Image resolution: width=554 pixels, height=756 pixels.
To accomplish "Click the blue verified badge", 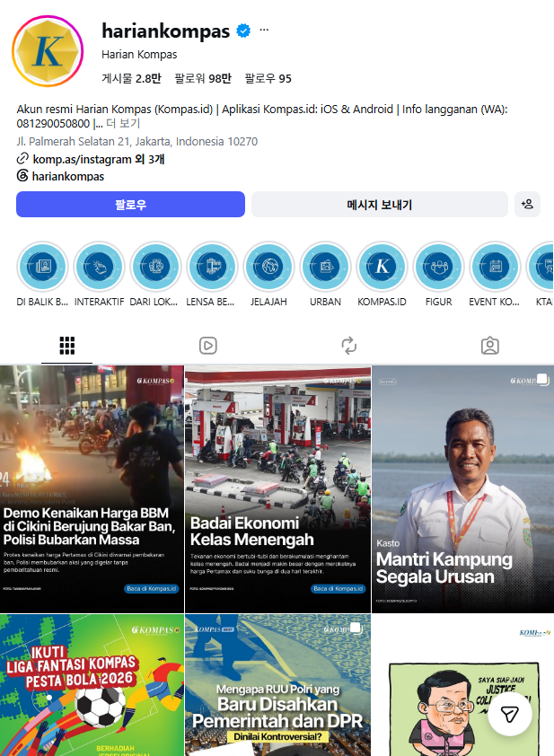I will pos(243,31).
